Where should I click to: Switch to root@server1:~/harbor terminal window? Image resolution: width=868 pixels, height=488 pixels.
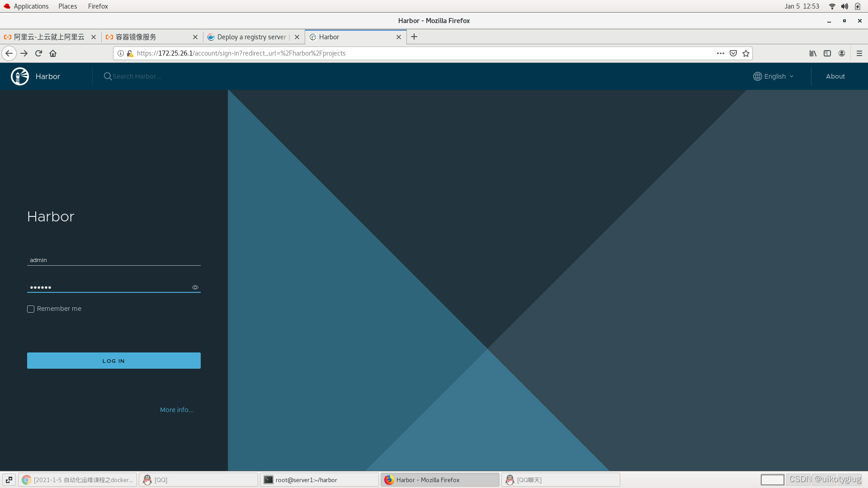[x=319, y=480]
